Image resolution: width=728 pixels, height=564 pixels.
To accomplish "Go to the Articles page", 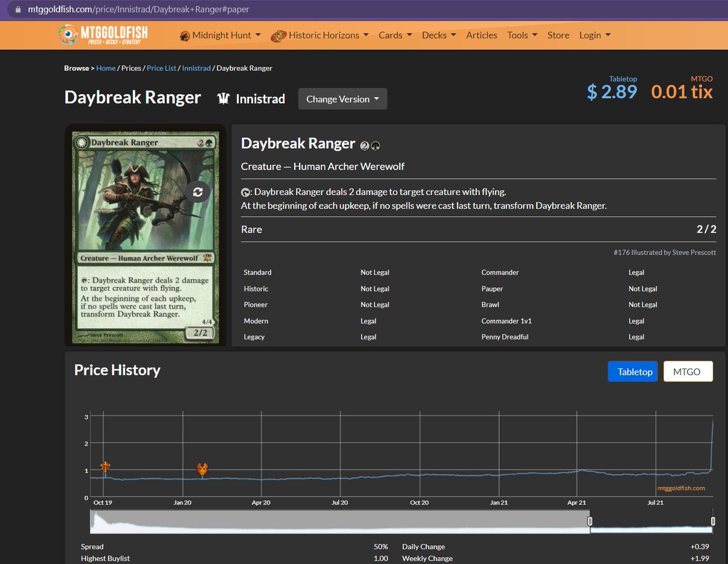I will point(482,35).
